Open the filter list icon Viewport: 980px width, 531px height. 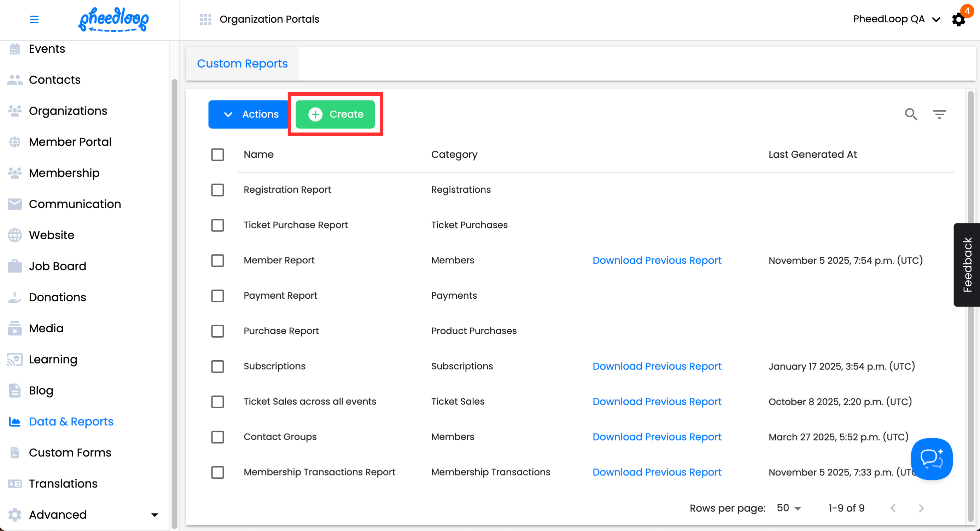pyautogui.click(x=939, y=114)
